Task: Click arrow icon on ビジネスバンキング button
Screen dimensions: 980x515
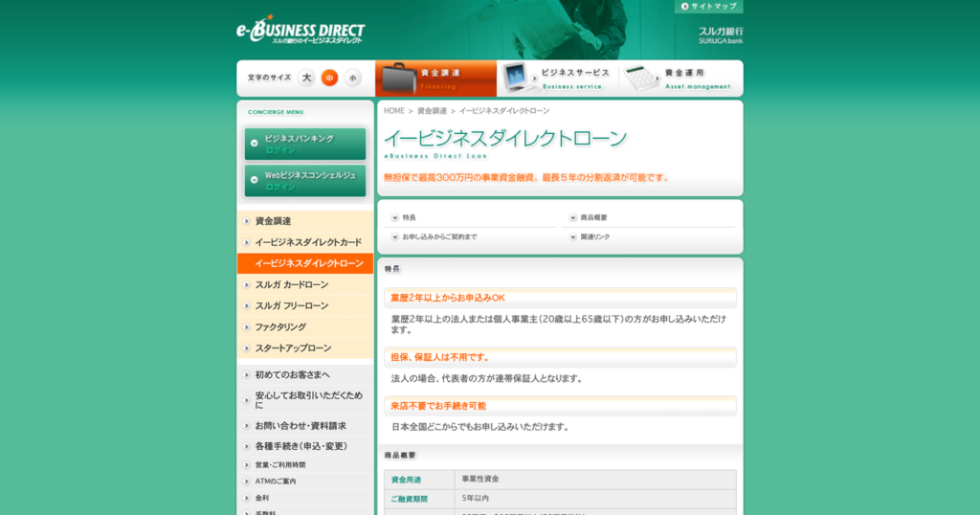Action: click(255, 144)
